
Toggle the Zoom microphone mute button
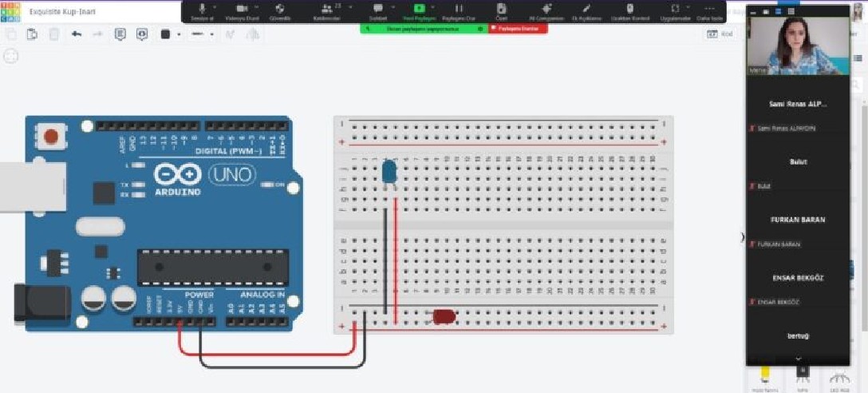point(202,11)
